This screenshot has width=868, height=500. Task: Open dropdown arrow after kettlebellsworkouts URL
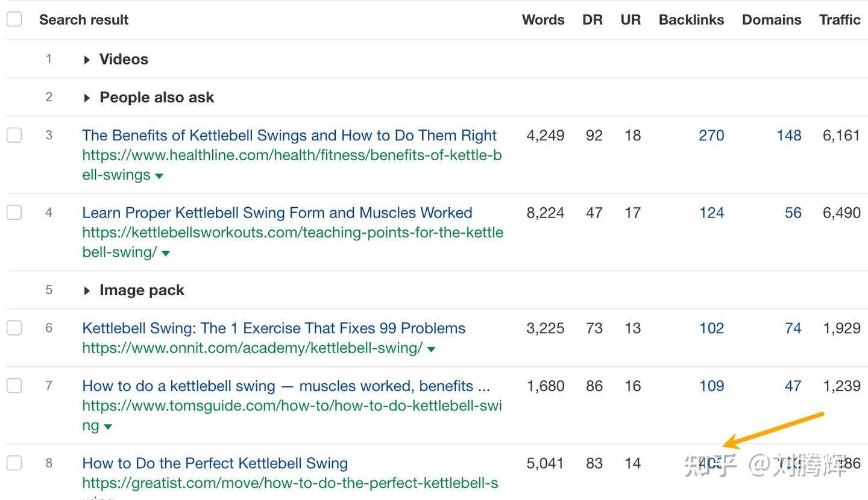(166, 253)
